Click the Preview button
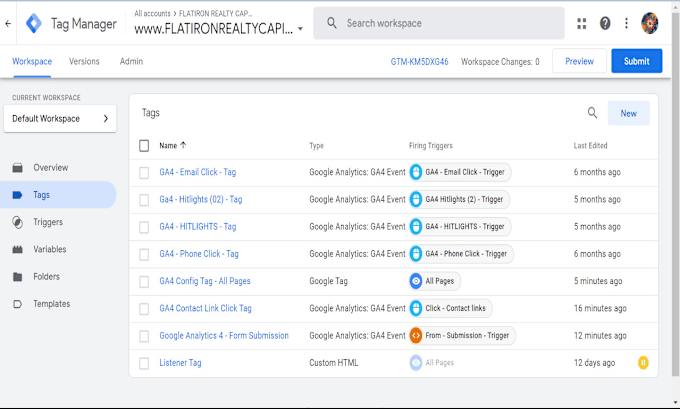Viewport: 680px width, 409px height. click(x=579, y=61)
